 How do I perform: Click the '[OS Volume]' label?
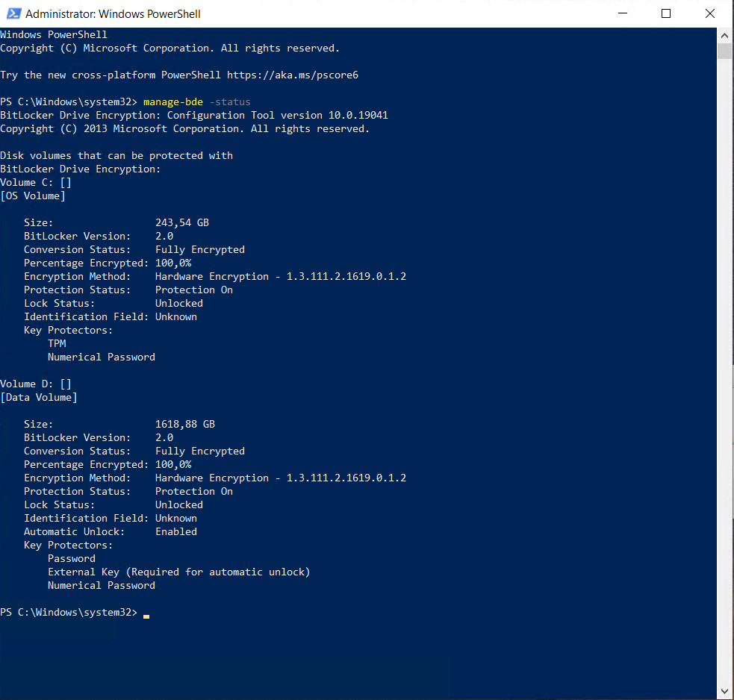[x=33, y=196]
